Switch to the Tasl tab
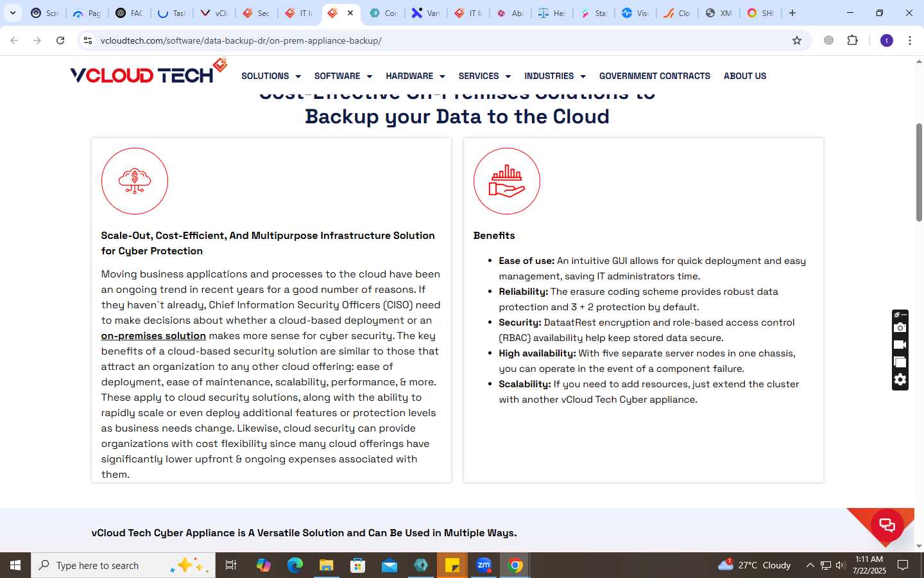The image size is (924, 578). pyautogui.click(x=172, y=13)
